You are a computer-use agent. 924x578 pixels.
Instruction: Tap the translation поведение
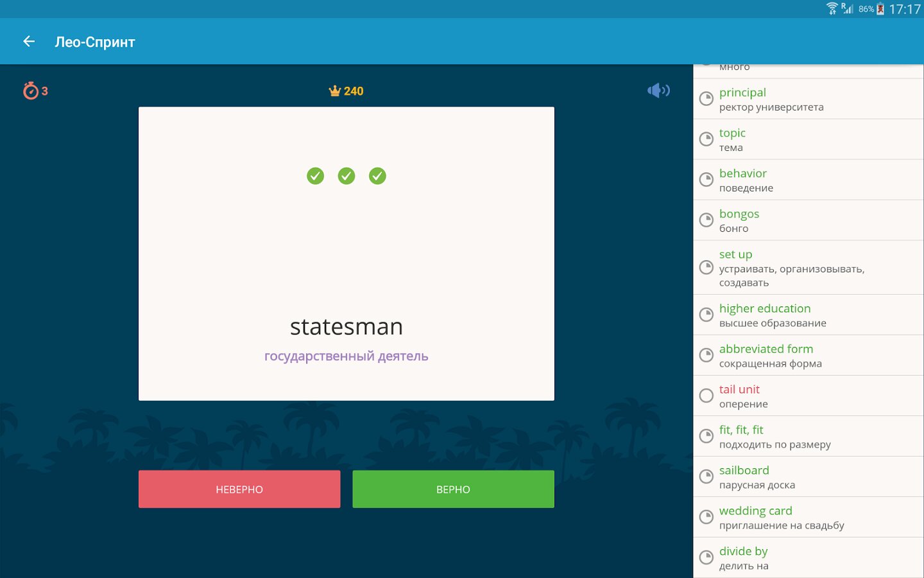746,188
